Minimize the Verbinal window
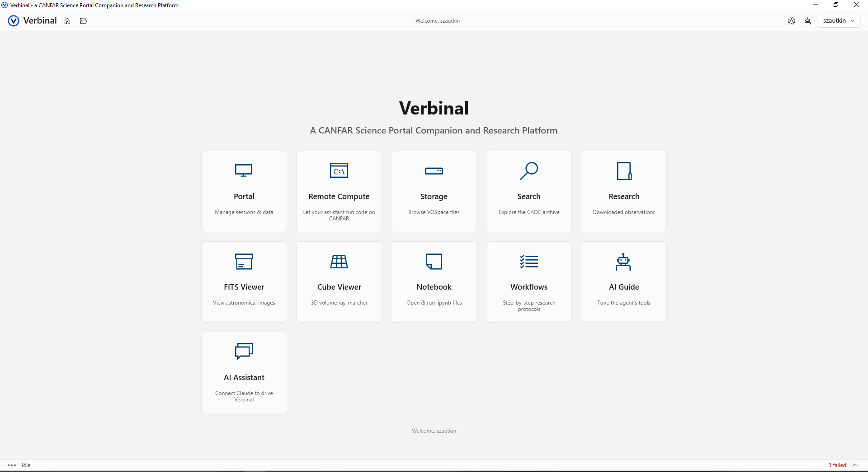Screen dimensions: 868x472 click(816, 5)
